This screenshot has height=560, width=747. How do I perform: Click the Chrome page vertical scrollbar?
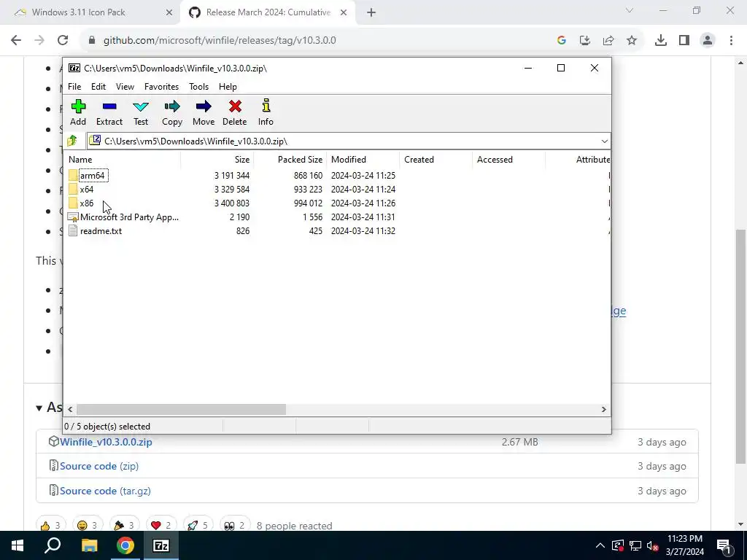tap(740, 346)
